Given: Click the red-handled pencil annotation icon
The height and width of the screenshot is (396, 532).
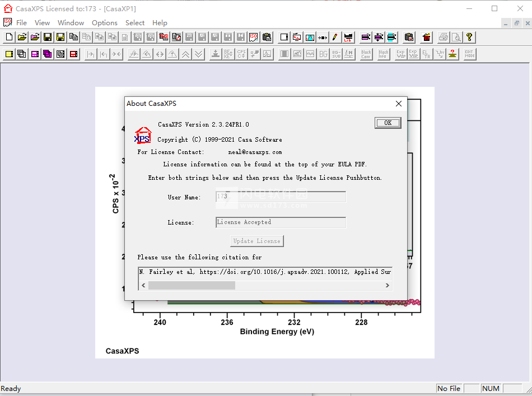Looking at the screenshot, I should 335,37.
